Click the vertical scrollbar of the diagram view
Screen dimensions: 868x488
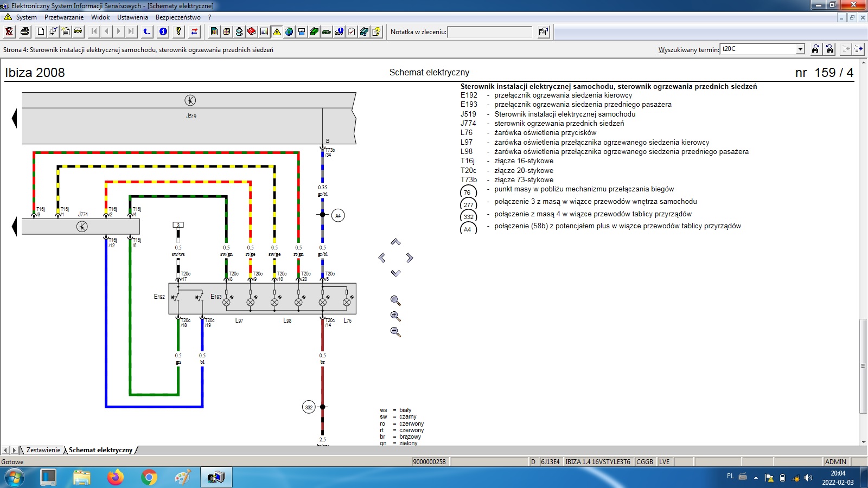pos(863,366)
